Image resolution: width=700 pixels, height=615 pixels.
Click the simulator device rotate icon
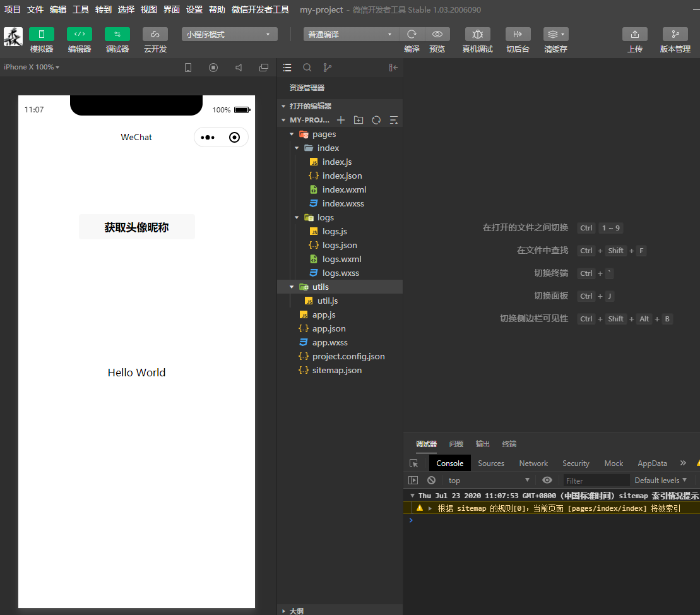coord(188,68)
